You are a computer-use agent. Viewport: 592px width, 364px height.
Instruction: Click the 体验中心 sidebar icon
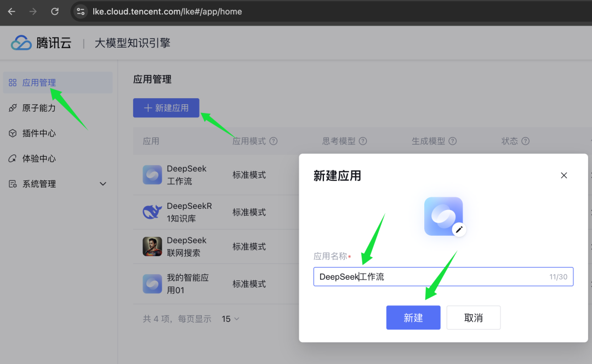tap(13, 158)
